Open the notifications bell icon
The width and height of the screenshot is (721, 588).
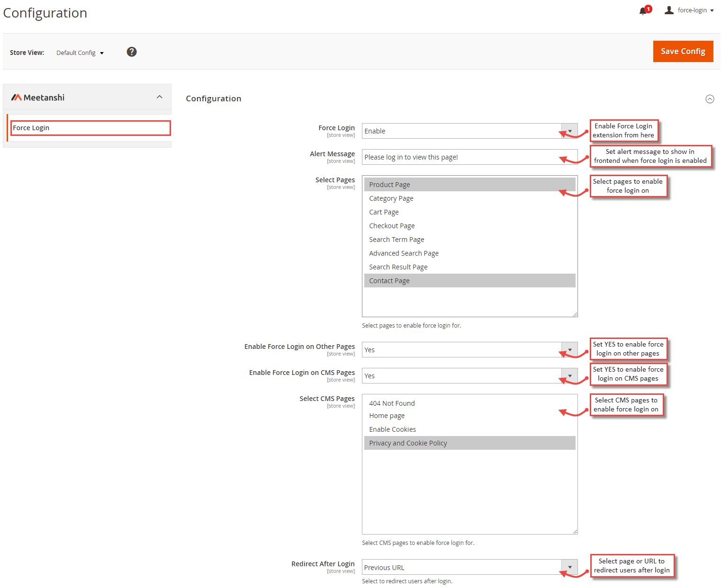pos(642,10)
